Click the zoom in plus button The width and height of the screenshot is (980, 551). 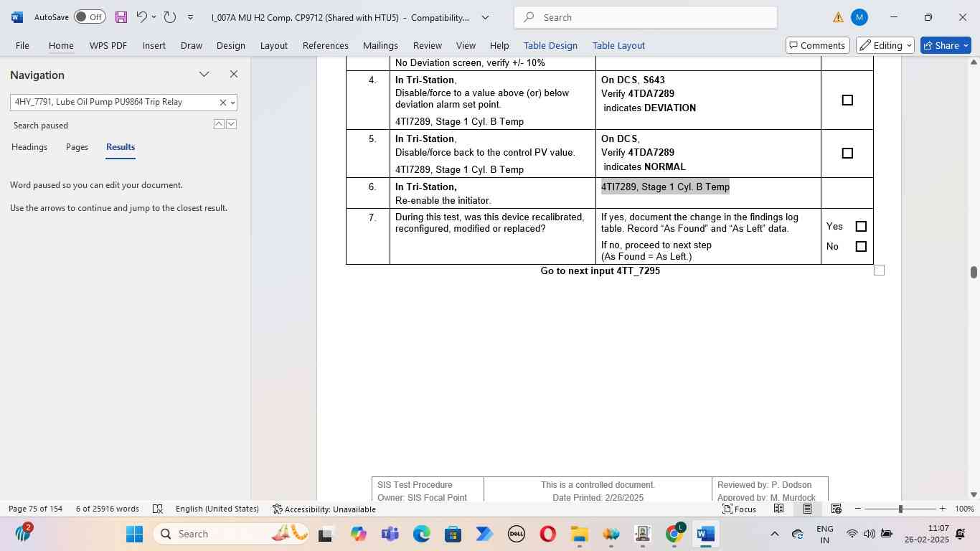tap(942, 509)
